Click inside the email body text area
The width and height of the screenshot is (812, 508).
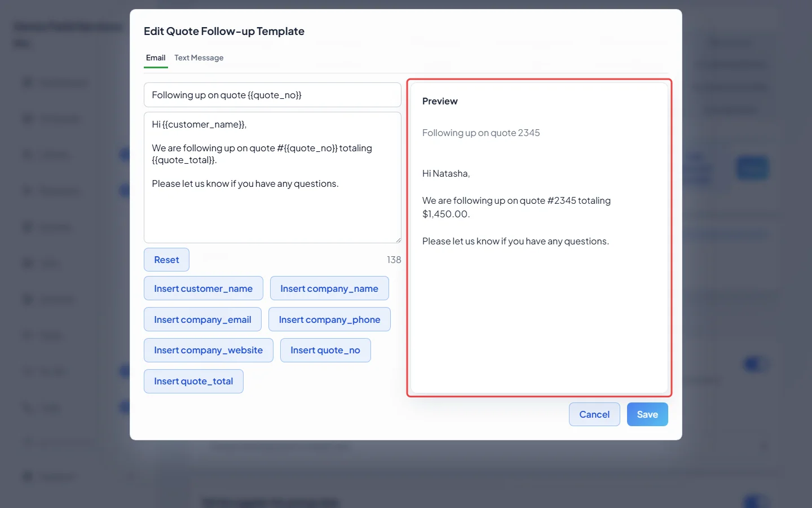272,177
